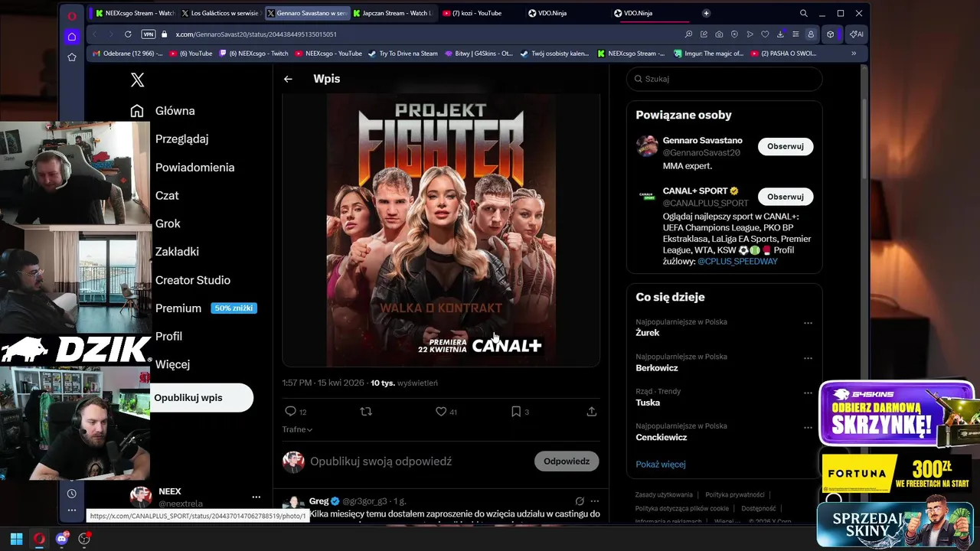Image resolution: width=980 pixels, height=551 pixels.
Task: Switch to Japczan Stream tab
Action: pyautogui.click(x=392, y=13)
